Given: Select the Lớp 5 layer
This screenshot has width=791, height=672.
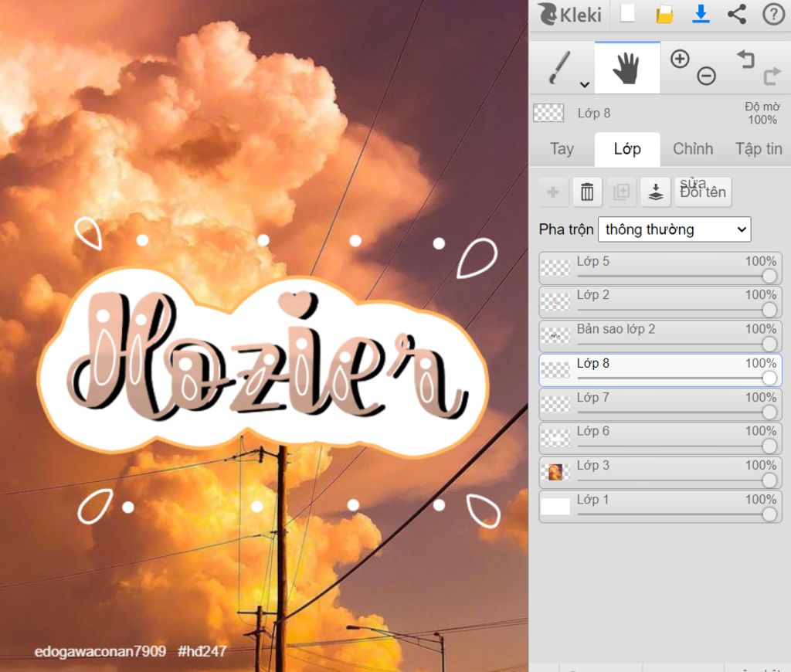Looking at the screenshot, I should (x=660, y=268).
